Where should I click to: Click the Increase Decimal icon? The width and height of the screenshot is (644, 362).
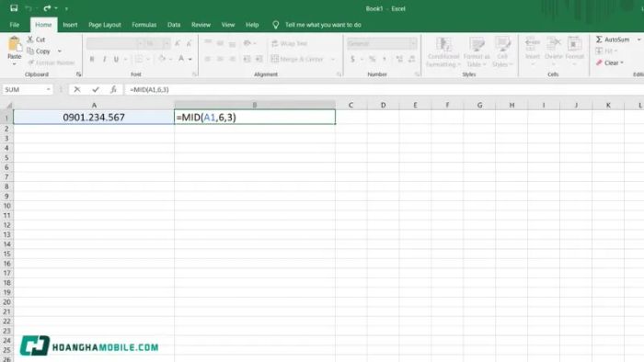tap(399, 60)
